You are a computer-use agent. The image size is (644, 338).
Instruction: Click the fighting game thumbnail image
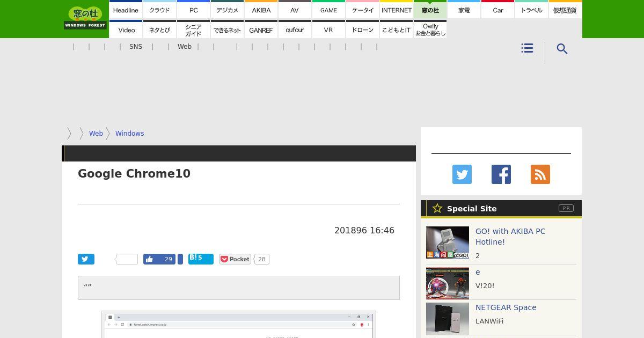click(448, 283)
